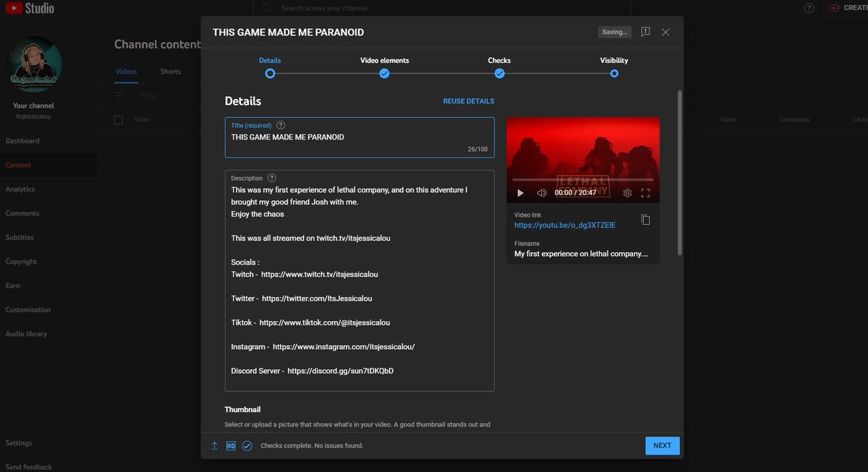868x472 pixels.
Task: Open Dashboard in the sidebar
Action: pos(22,141)
